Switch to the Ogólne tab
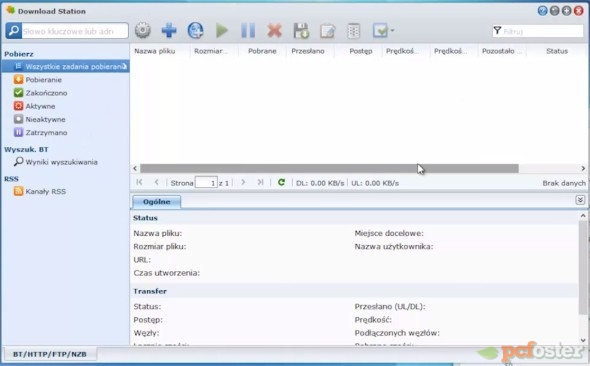This screenshot has width=590, height=366. 157,202
